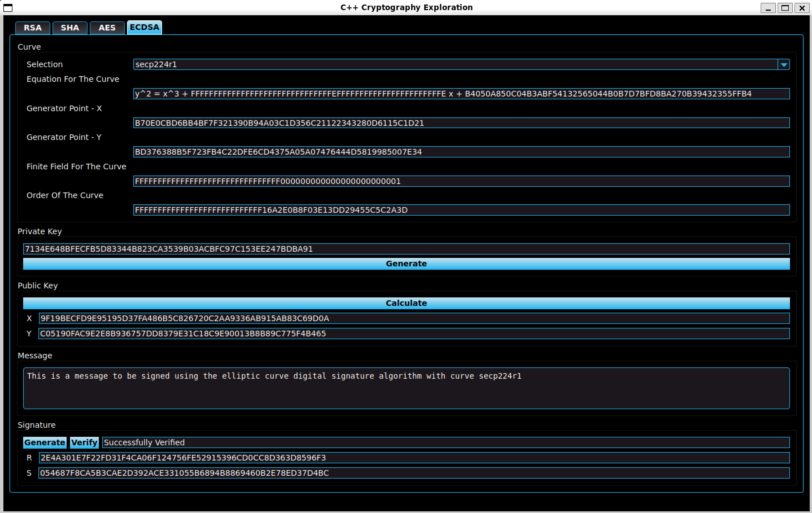Click the signature R value field

coord(414,458)
